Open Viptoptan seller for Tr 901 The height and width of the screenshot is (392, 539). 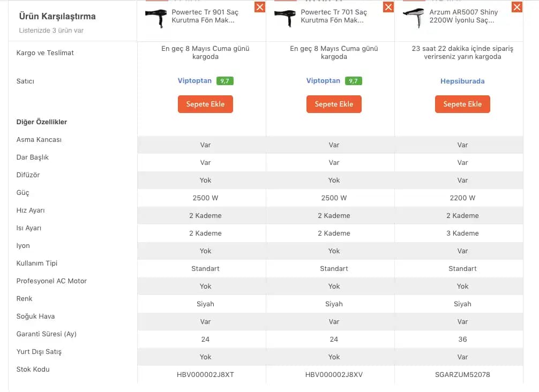point(195,81)
